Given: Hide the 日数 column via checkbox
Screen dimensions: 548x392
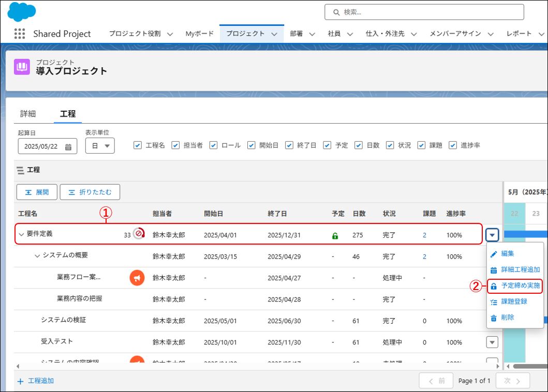Looking at the screenshot, I should (x=359, y=145).
